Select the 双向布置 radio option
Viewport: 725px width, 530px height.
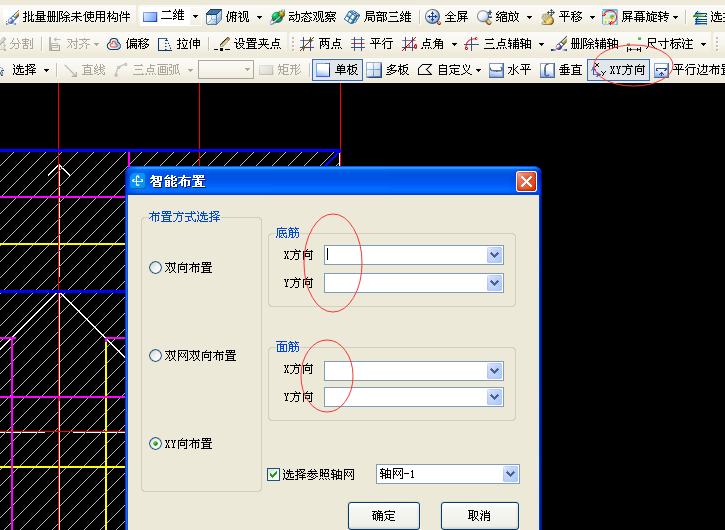pos(181,267)
